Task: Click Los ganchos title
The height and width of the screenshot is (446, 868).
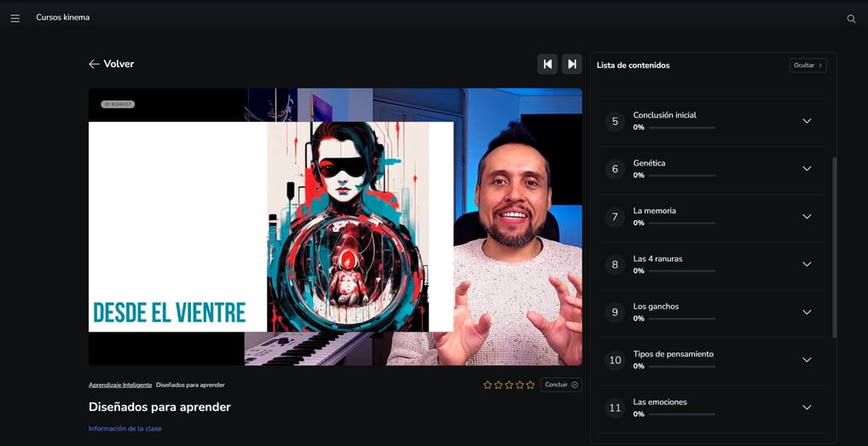Action: [x=656, y=306]
